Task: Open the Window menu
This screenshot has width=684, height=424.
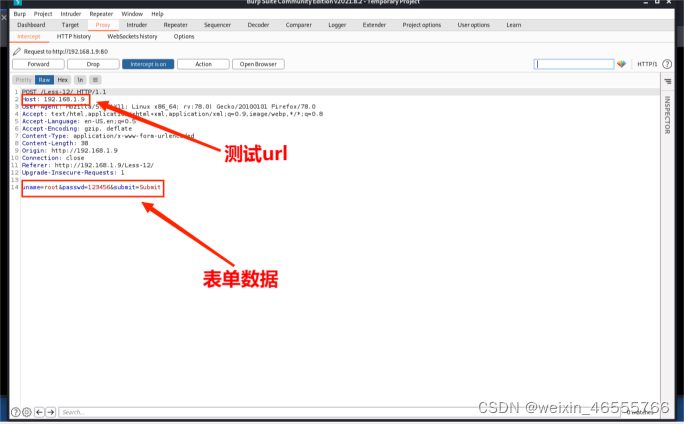Action: 132,14
